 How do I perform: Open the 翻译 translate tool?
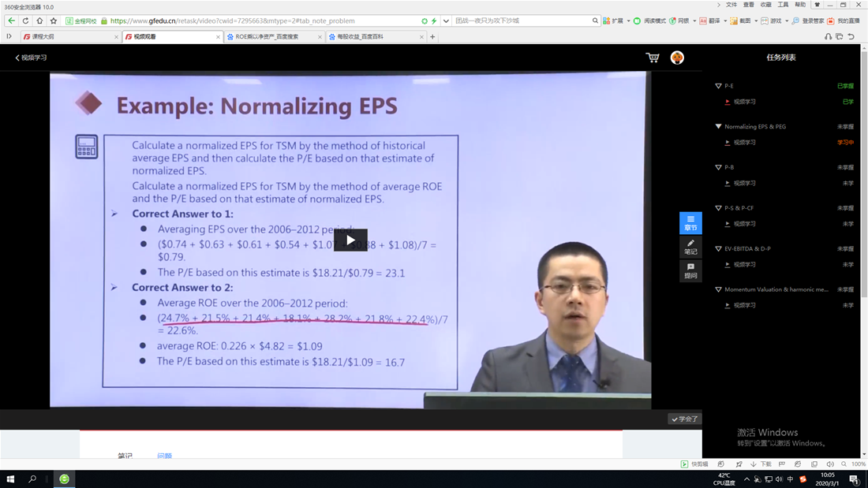point(709,21)
